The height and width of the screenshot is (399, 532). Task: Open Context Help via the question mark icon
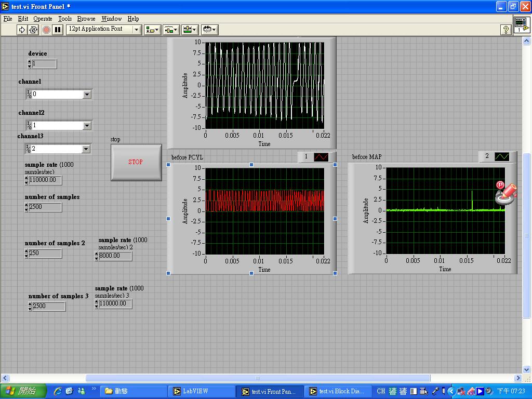[x=506, y=30]
